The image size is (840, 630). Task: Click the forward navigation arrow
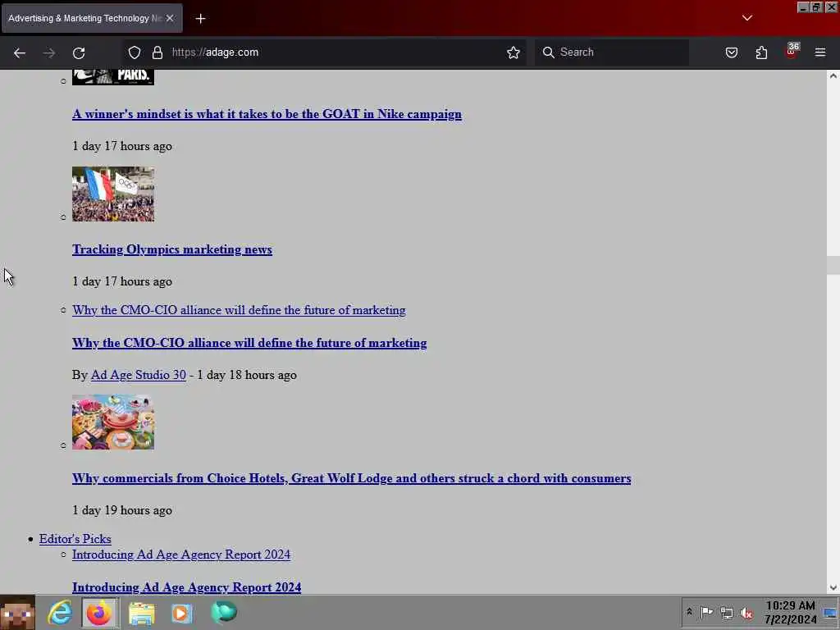point(48,52)
